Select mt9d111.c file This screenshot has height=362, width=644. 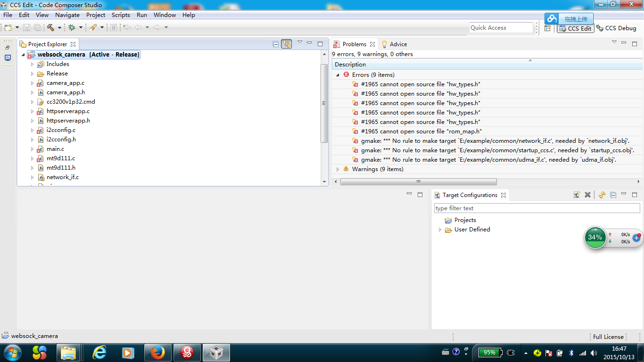(x=61, y=158)
